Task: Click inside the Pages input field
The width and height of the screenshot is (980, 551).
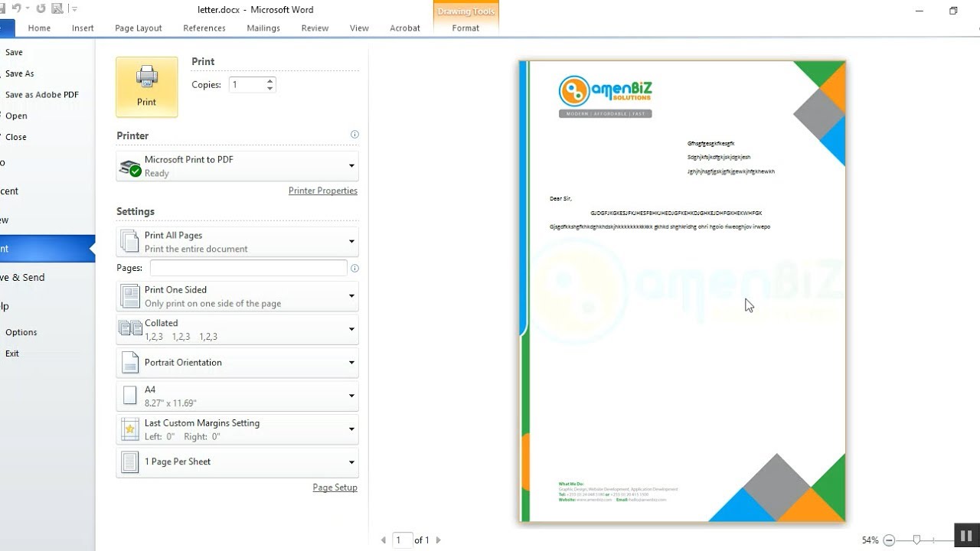Action: click(247, 268)
